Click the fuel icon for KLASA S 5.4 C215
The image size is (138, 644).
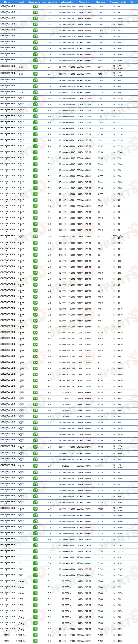(x=35, y=528)
